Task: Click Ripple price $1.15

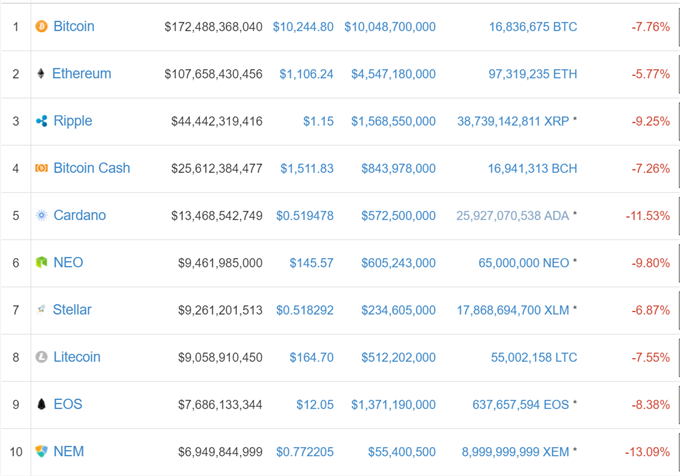Action: (x=318, y=121)
